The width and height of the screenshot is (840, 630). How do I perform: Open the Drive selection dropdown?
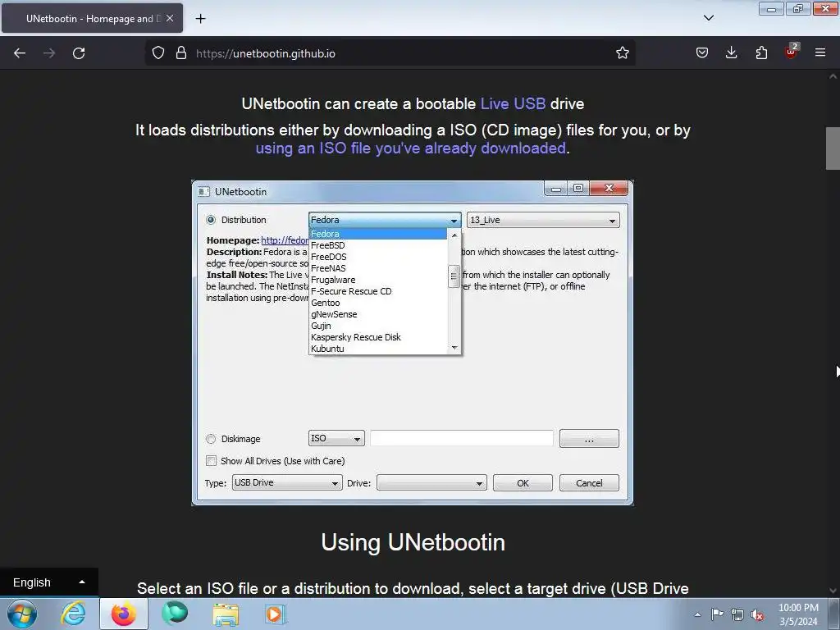coord(431,482)
